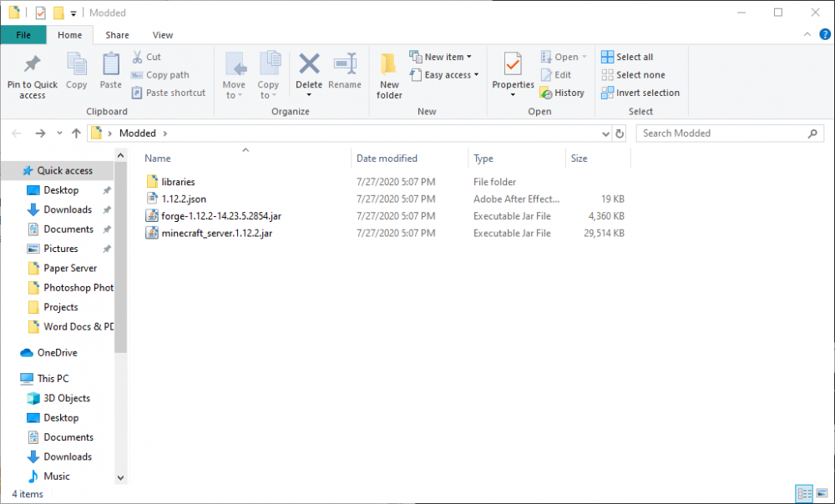
Task: Refresh the Modded folder view
Action: (x=620, y=134)
